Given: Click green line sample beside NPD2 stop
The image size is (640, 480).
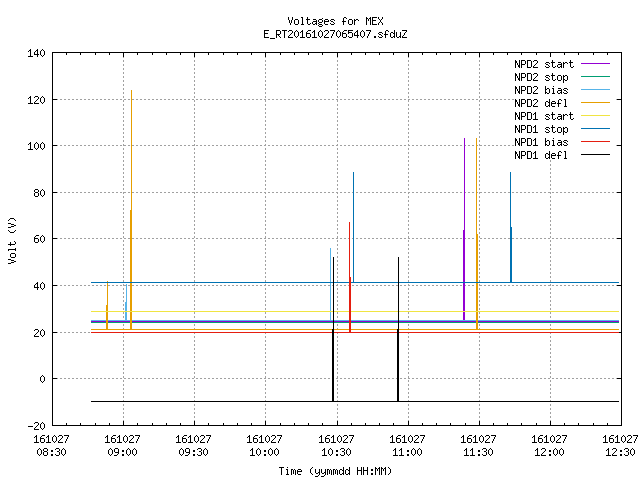Looking at the screenshot, I should [x=595, y=77].
